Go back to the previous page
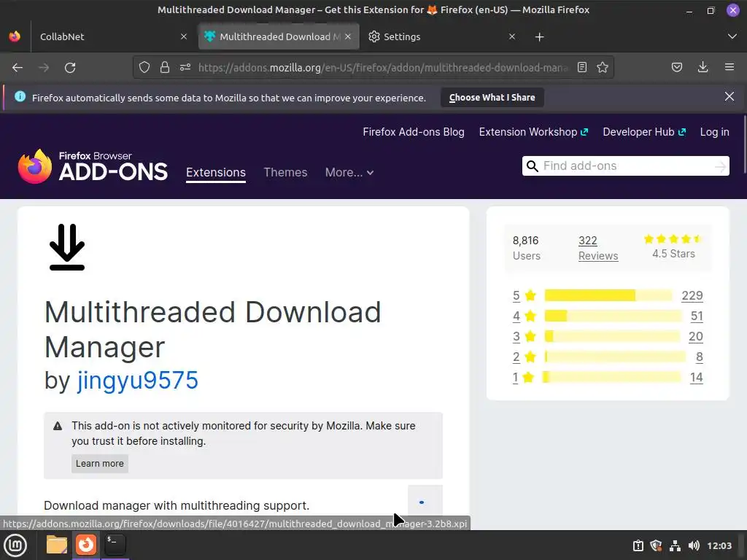Viewport: 747px width, 560px height. coord(18,68)
